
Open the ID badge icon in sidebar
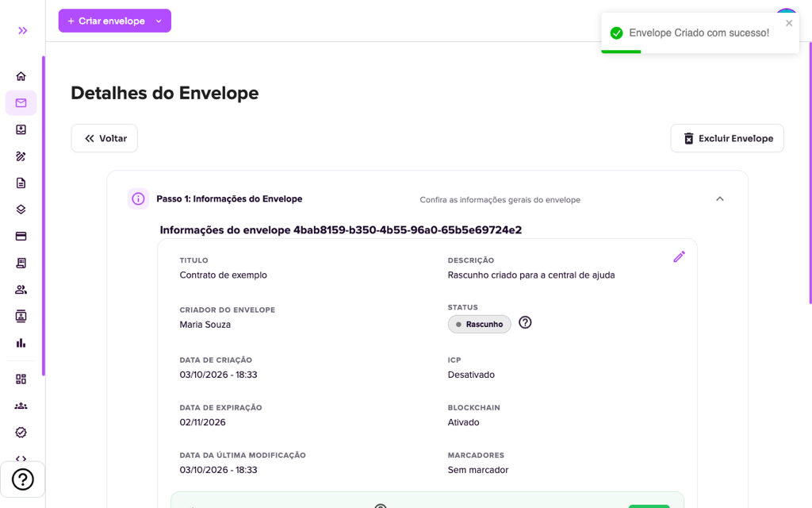coord(21,316)
